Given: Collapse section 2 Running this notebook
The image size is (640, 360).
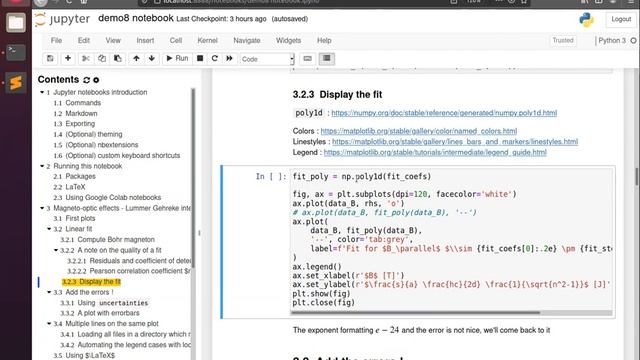Looking at the screenshot, I should tap(42, 166).
